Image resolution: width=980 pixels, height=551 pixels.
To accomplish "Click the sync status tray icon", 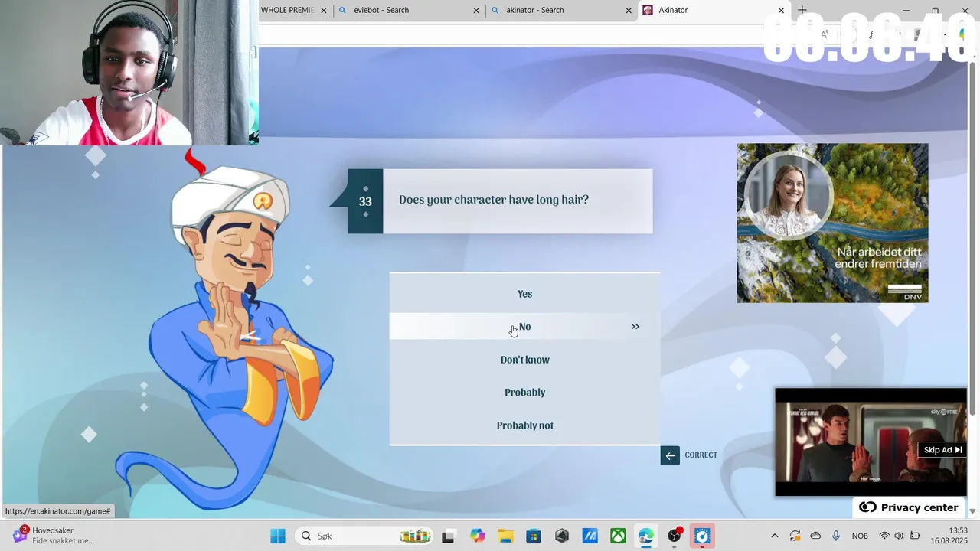I will [x=795, y=536].
